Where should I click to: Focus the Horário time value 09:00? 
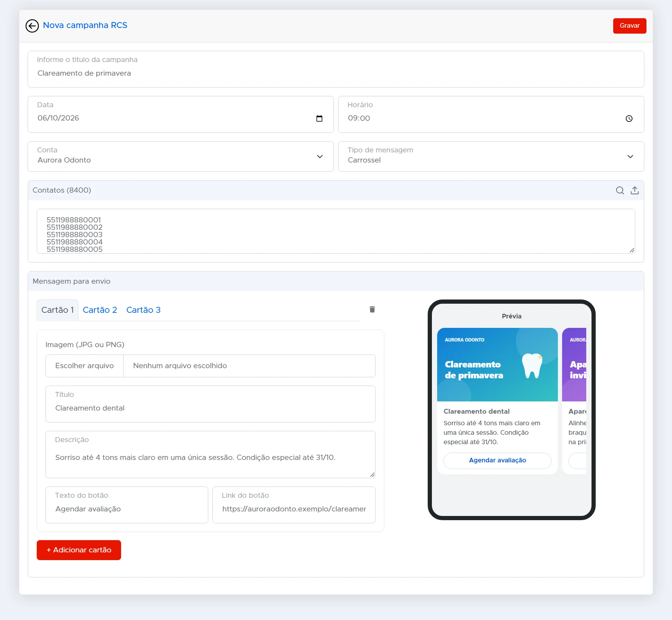359,118
